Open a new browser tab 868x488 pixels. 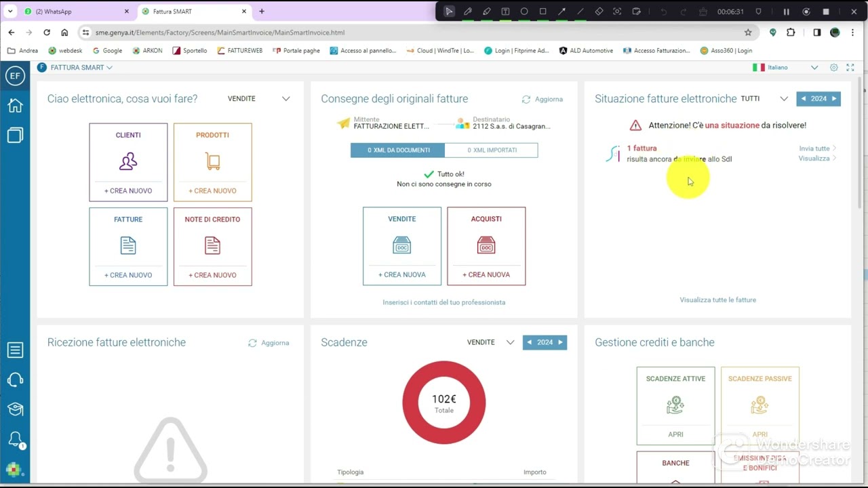click(262, 12)
